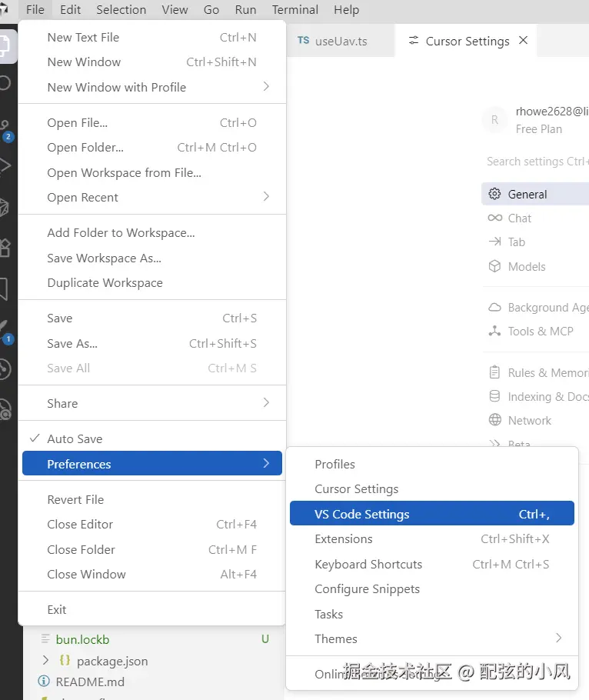This screenshot has width=589, height=700.
Task: Choose Save As... menu entry
Action: [x=151, y=343]
